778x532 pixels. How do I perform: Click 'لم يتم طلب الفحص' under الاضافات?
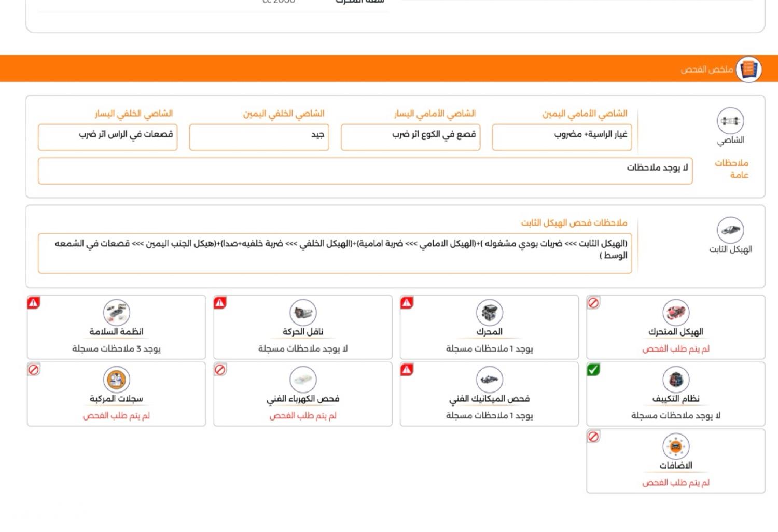tap(676, 483)
